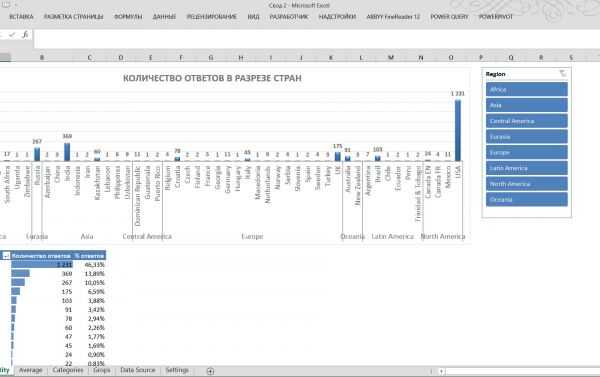Click the Latin America axis label
The height and width of the screenshot is (377, 600).
coord(393,237)
